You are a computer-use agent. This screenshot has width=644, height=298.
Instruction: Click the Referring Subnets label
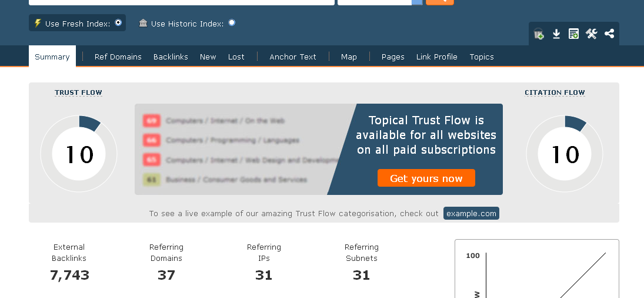[362, 253]
